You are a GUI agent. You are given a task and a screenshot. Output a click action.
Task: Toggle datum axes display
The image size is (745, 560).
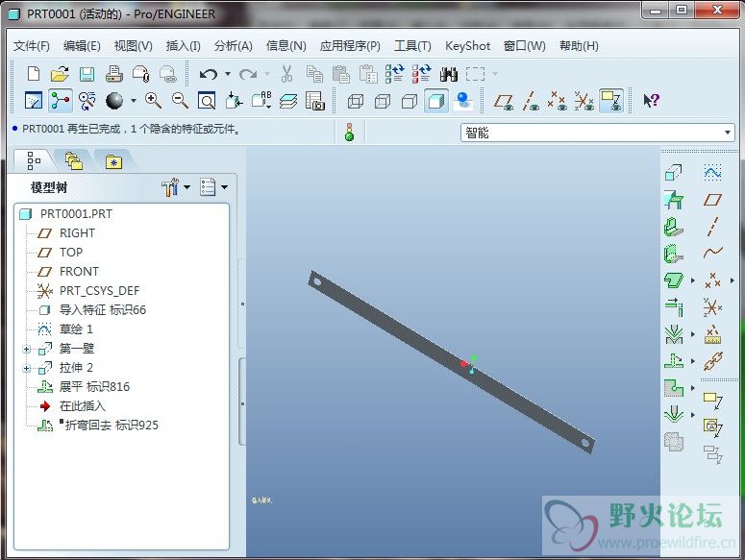point(531,101)
